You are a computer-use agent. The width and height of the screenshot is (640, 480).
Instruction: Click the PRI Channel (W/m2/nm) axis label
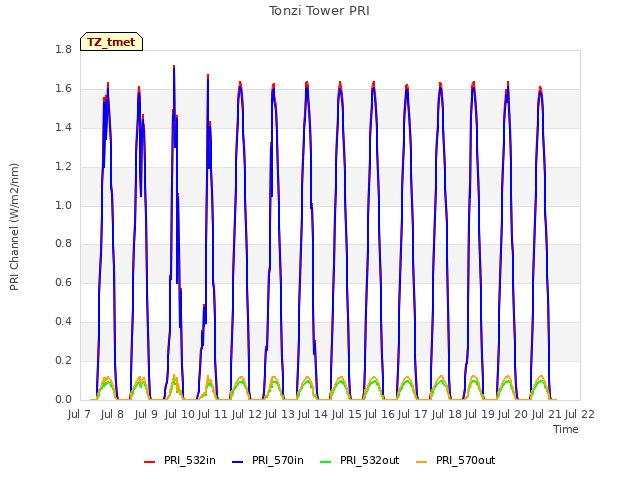(x=14, y=227)
